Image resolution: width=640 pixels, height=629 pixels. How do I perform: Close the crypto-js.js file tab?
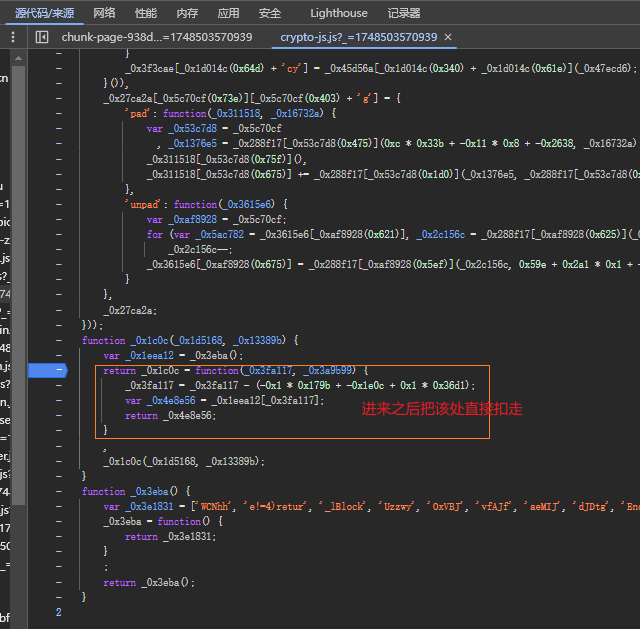448,37
